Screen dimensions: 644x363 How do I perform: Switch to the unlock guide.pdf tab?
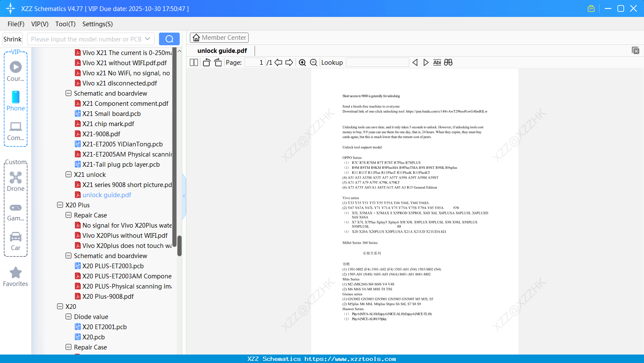(222, 51)
